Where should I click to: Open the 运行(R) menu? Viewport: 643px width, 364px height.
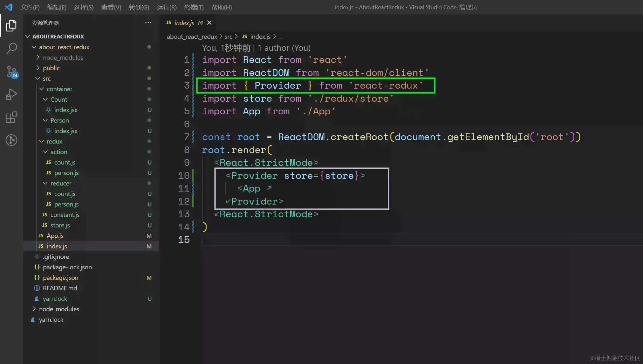(167, 7)
